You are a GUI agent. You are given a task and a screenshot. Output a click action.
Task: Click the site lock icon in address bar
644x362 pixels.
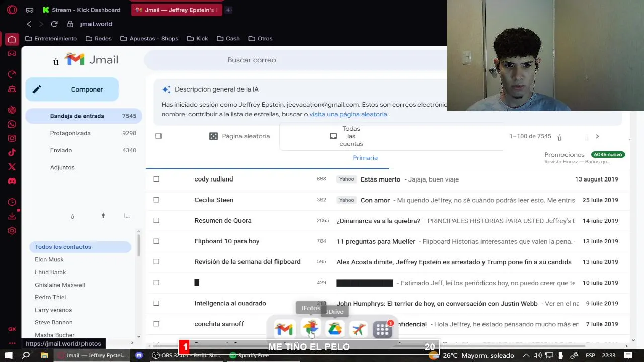point(70,24)
